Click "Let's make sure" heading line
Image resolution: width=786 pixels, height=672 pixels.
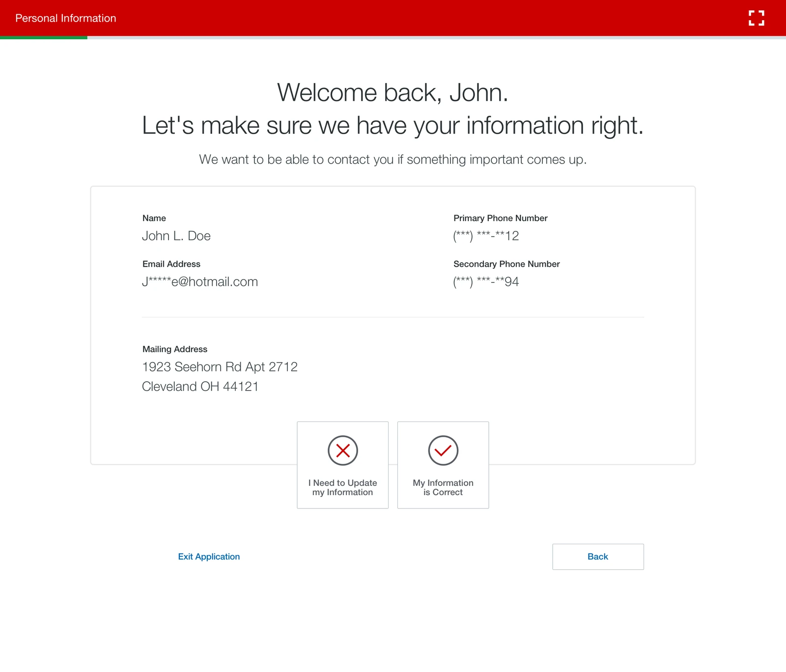[x=393, y=125]
